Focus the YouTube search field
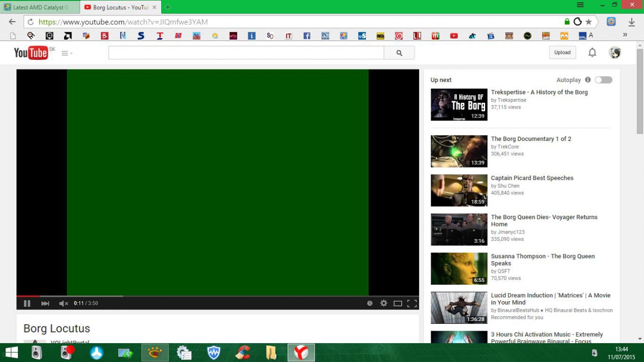644x362 pixels. pyautogui.click(x=246, y=53)
